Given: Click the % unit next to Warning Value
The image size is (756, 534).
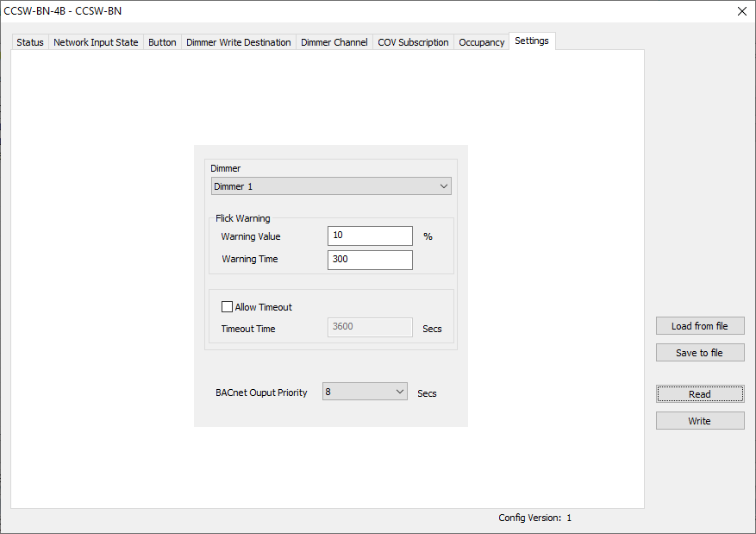Looking at the screenshot, I should pos(428,236).
